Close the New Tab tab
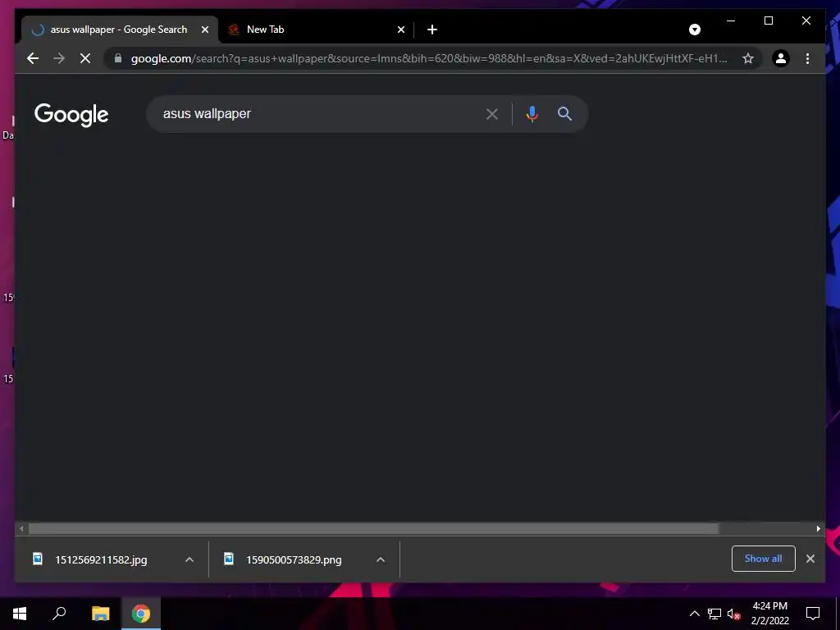 tap(400, 30)
